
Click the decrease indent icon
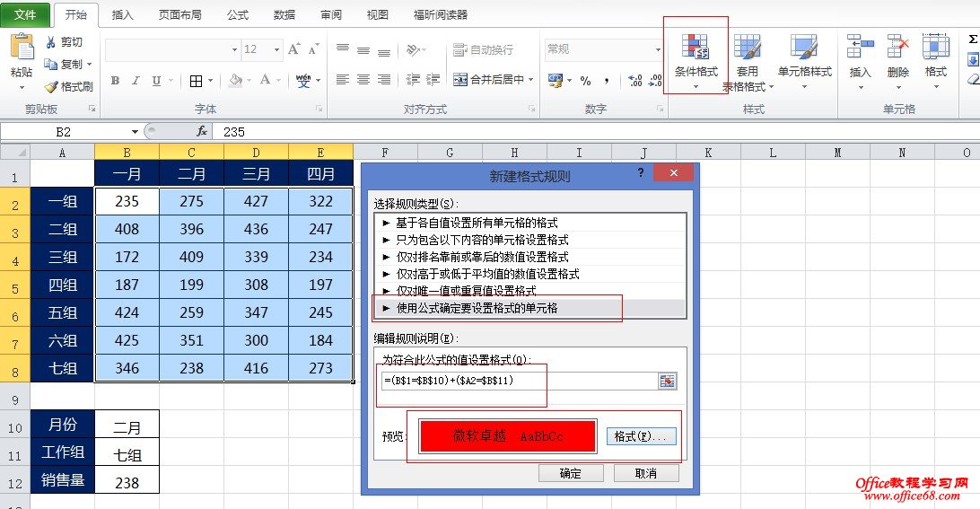tap(413, 79)
